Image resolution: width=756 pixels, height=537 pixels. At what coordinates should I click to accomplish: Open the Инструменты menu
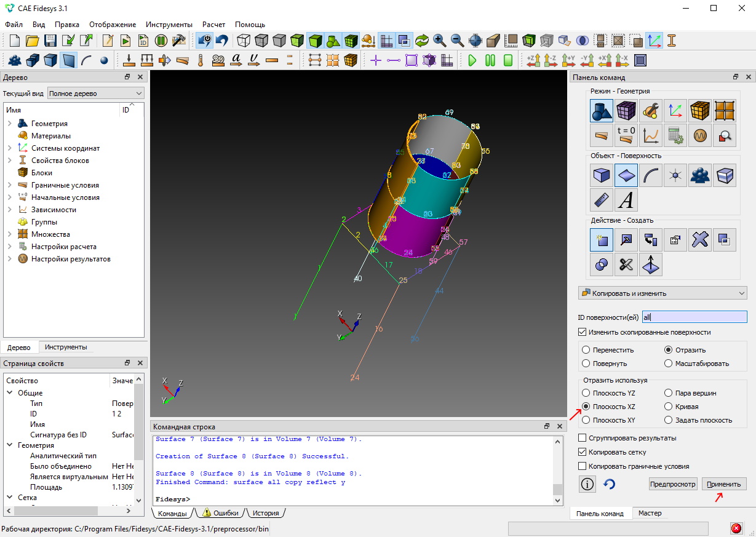tap(169, 25)
